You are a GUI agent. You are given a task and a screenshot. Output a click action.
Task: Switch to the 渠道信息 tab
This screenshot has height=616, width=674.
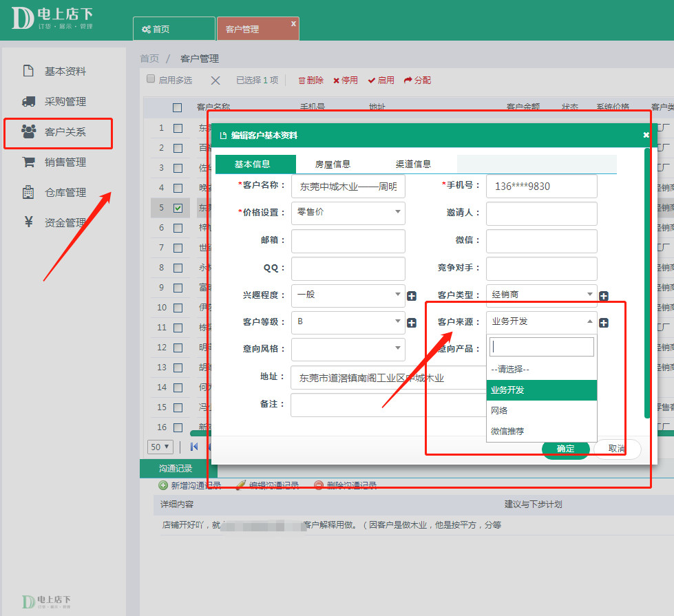pyautogui.click(x=413, y=164)
